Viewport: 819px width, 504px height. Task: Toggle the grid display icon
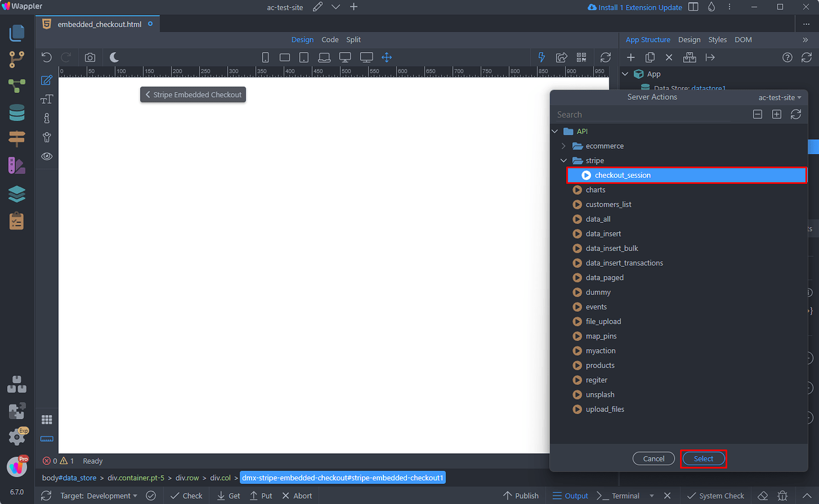(47, 420)
